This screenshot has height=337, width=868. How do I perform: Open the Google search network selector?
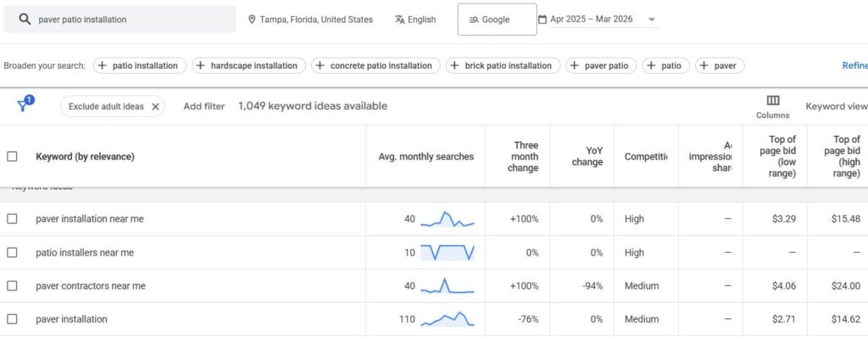[497, 20]
